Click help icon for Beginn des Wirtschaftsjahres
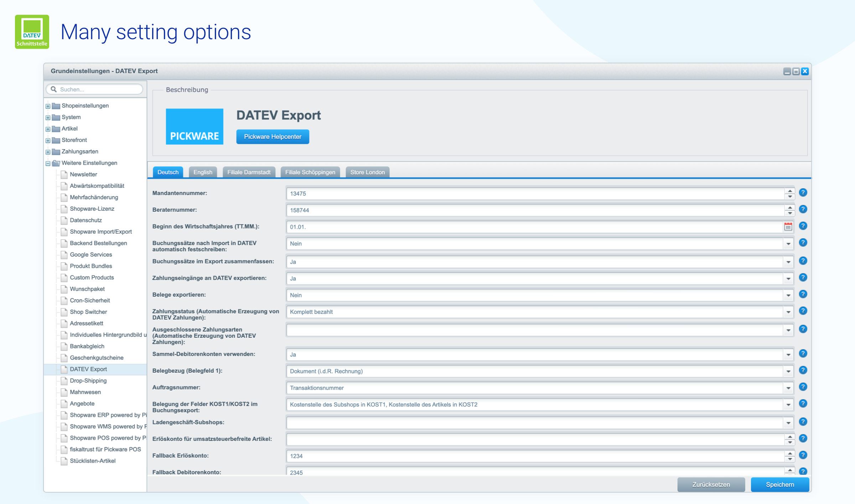Image resolution: width=855 pixels, height=504 pixels. pos(803,226)
